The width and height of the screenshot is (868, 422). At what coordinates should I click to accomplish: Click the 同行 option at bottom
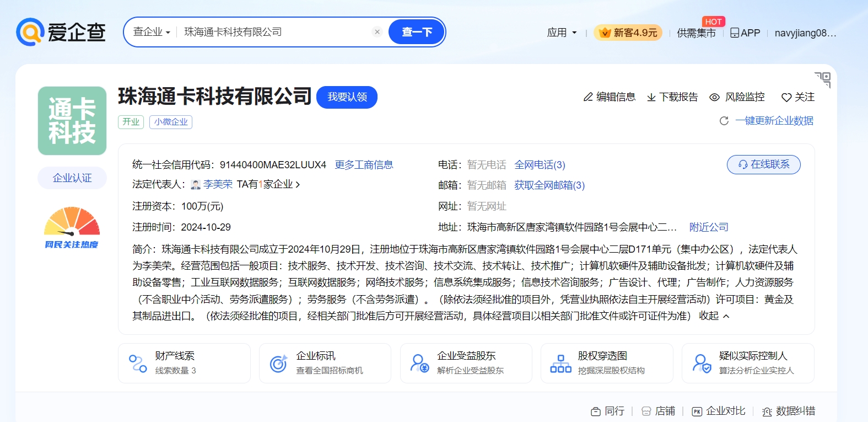tap(607, 411)
